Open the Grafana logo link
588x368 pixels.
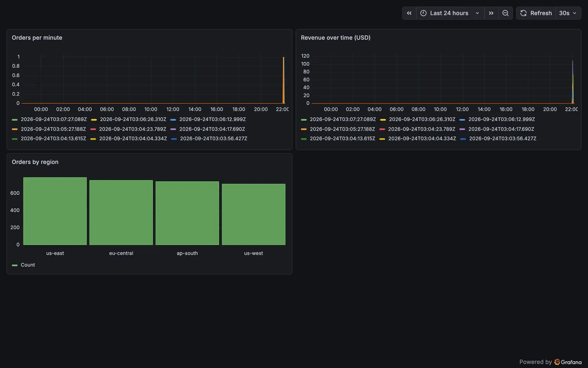(568, 362)
